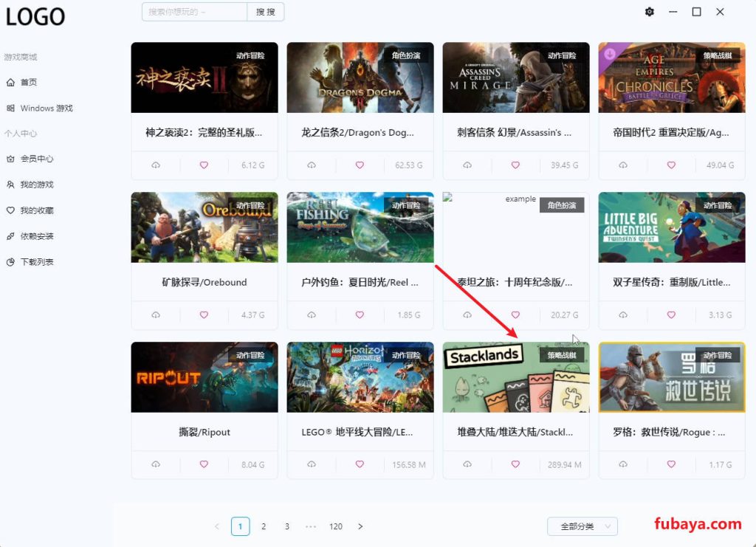
Task: Click the download icon for 神之亵渎2
Action: click(x=156, y=165)
